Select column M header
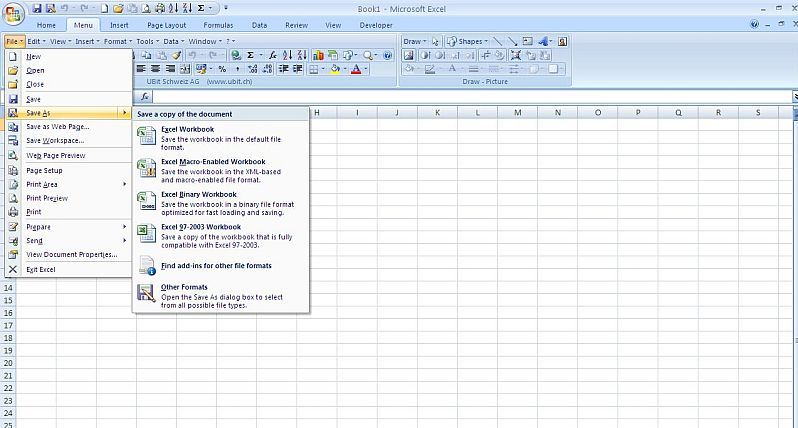Screen dimensions: 798x428 point(517,112)
